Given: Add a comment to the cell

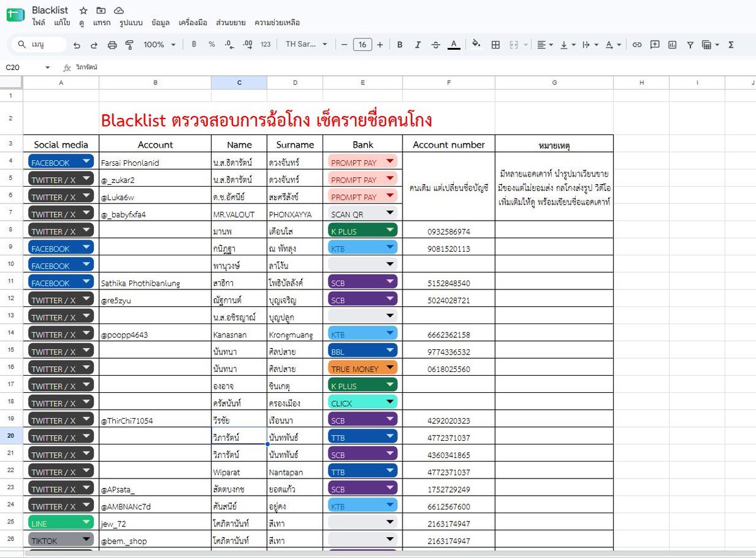Looking at the screenshot, I should [x=655, y=45].
